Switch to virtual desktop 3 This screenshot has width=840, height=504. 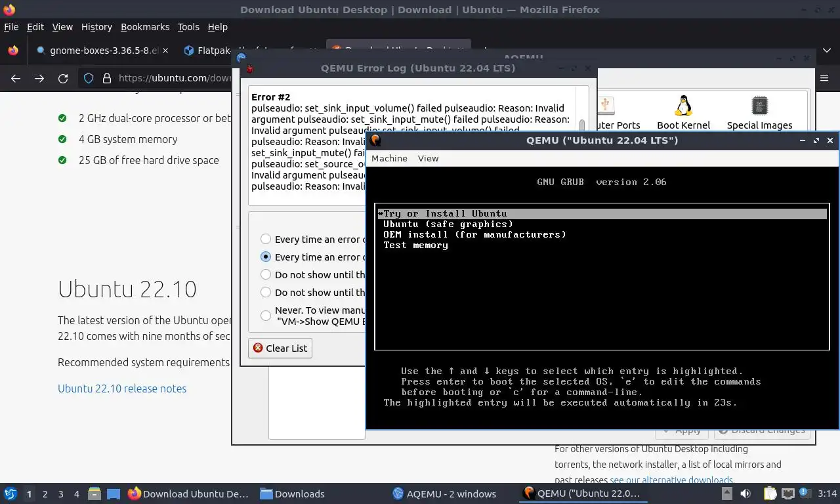point(60,493)
